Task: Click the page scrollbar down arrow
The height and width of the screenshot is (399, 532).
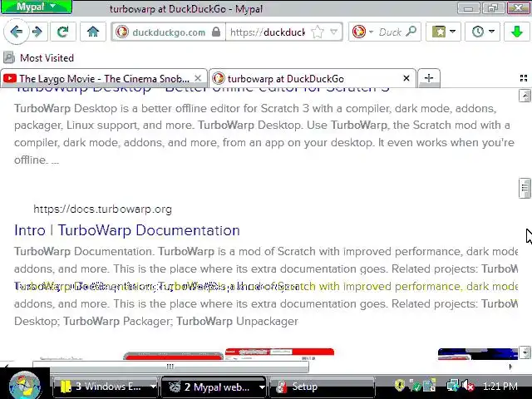Action: click(x=525, y=352)
